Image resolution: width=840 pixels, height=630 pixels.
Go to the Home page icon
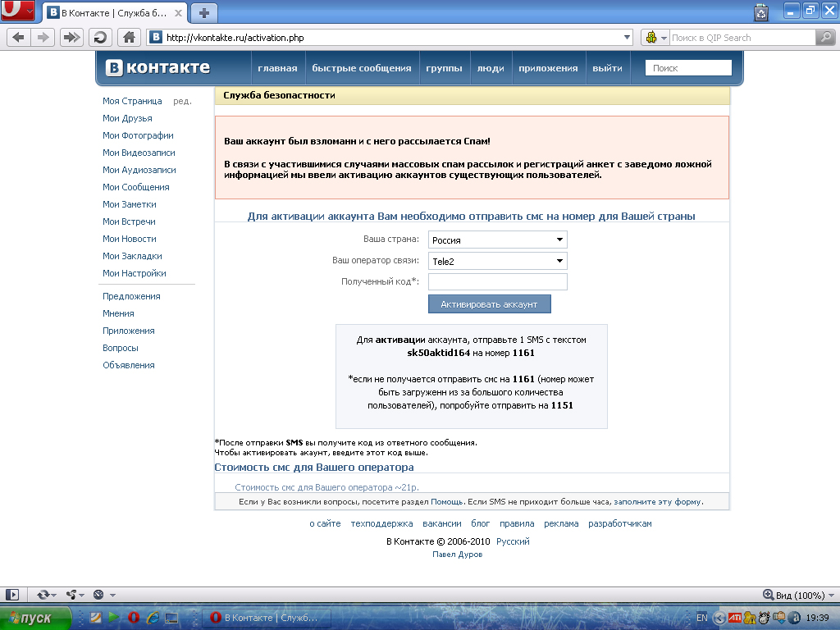129,38
